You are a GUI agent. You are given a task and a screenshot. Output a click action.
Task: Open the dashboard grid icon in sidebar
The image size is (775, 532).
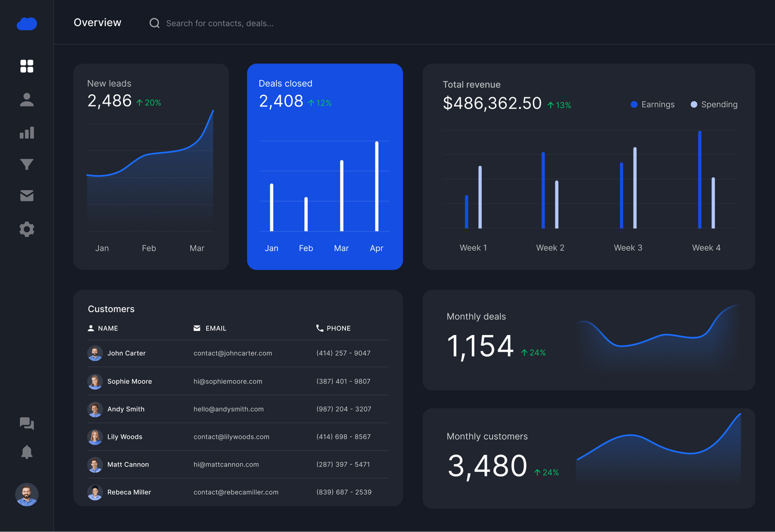pyautogui.click(x=27, y=66)
